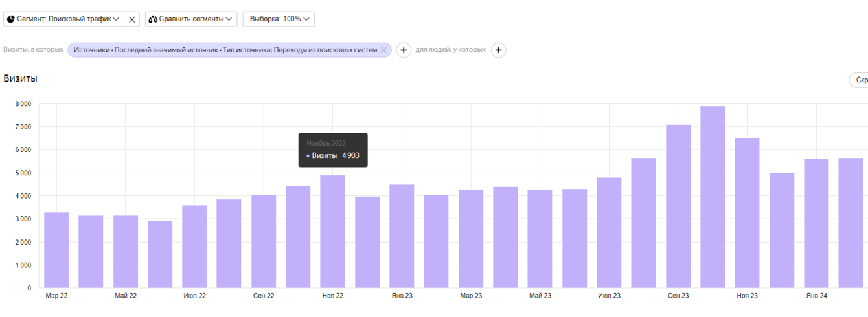The width and height of the screenshot is (868, 317).
Task: Click the pie chart segment icon
Action: [11, 19]
